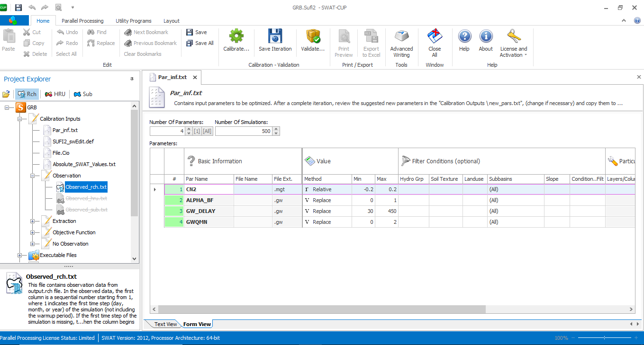644x345 pixels.
Task: Click the zoom out minus button
Action: pos(574,338)
